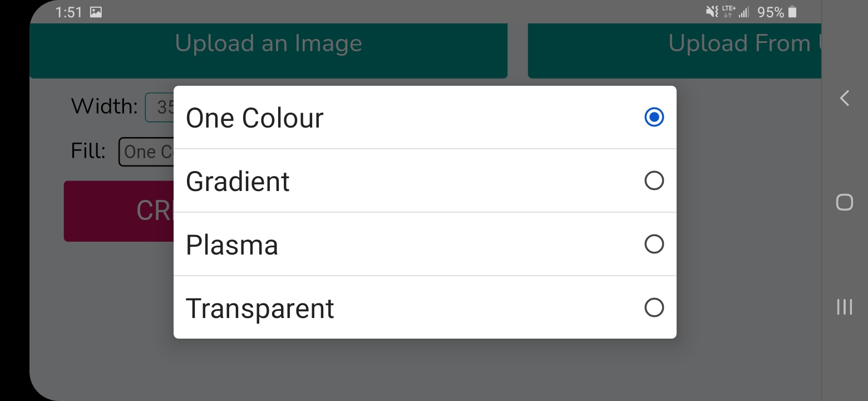The height and width of the screenshot is (401, 868).
Task: Select the One Colour radio button
Action: [654, 118]
